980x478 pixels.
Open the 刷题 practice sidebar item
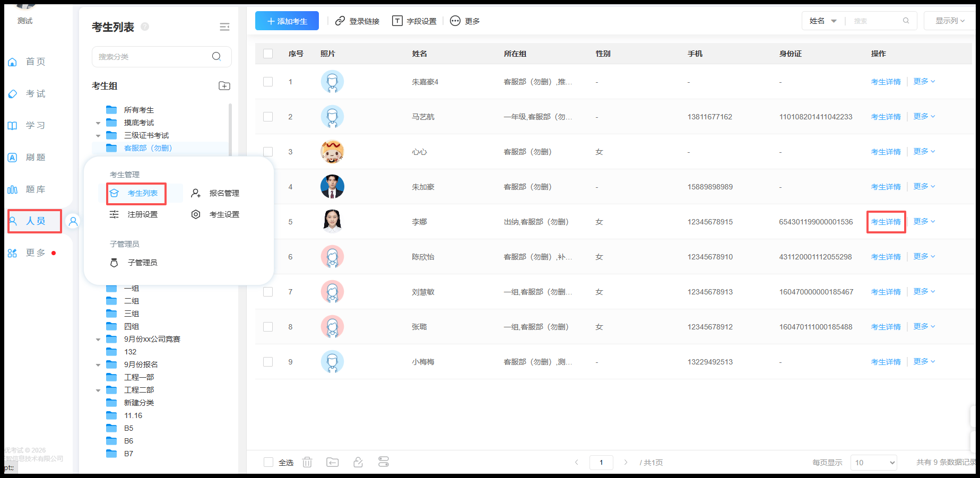coord(27,157)
